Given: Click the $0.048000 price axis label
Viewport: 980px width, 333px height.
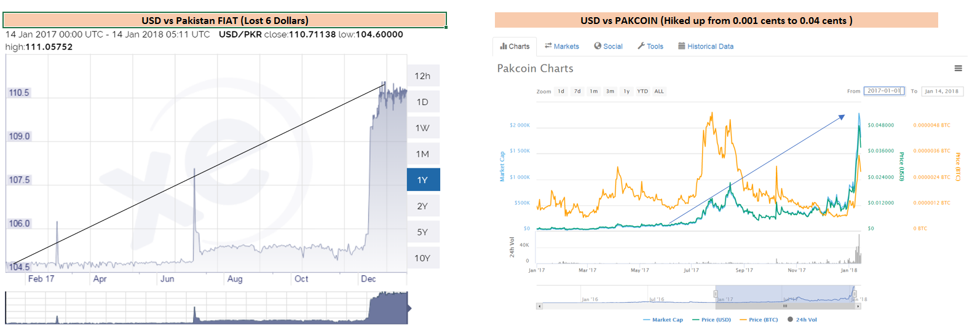Looking at the screenshot, I should tap(881, 125).
